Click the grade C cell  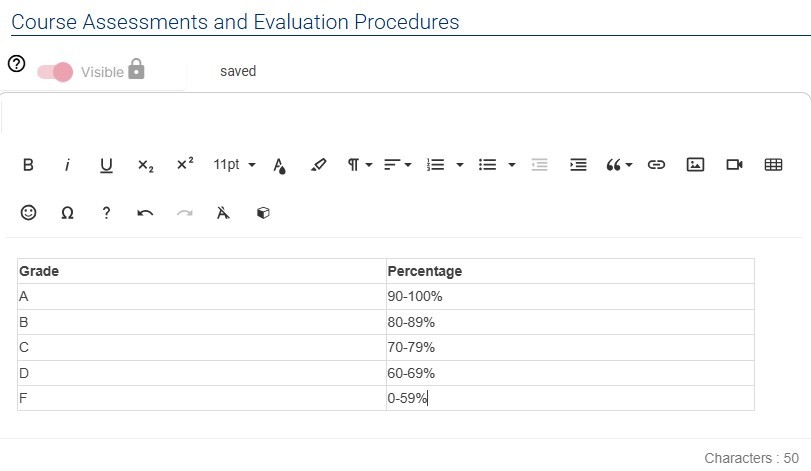pos(202,347)
